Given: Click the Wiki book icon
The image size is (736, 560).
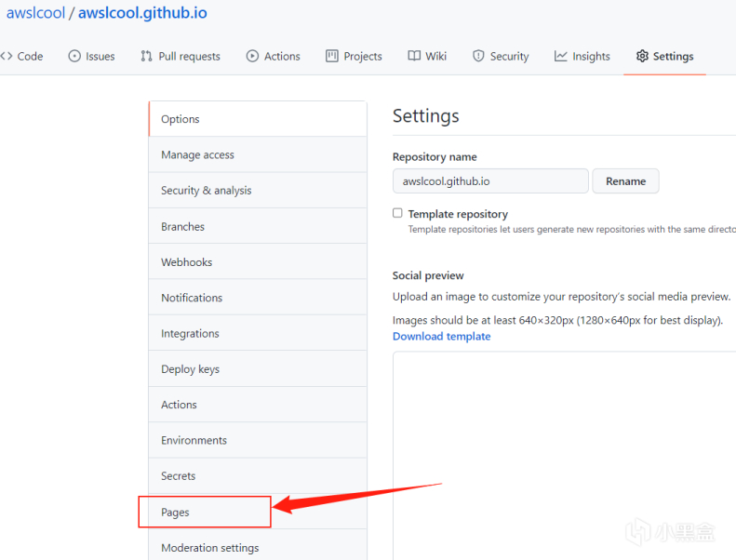Looking at the screenshot, I should point(414,56).
